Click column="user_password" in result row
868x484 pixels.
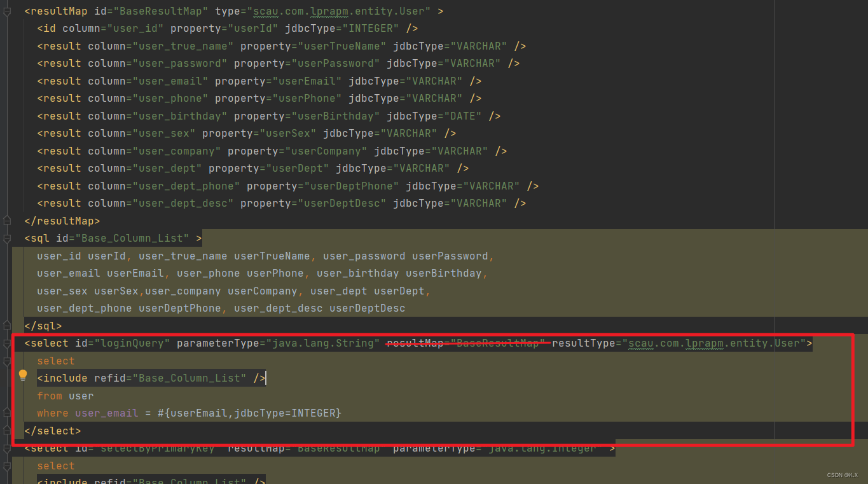(158, 64)
